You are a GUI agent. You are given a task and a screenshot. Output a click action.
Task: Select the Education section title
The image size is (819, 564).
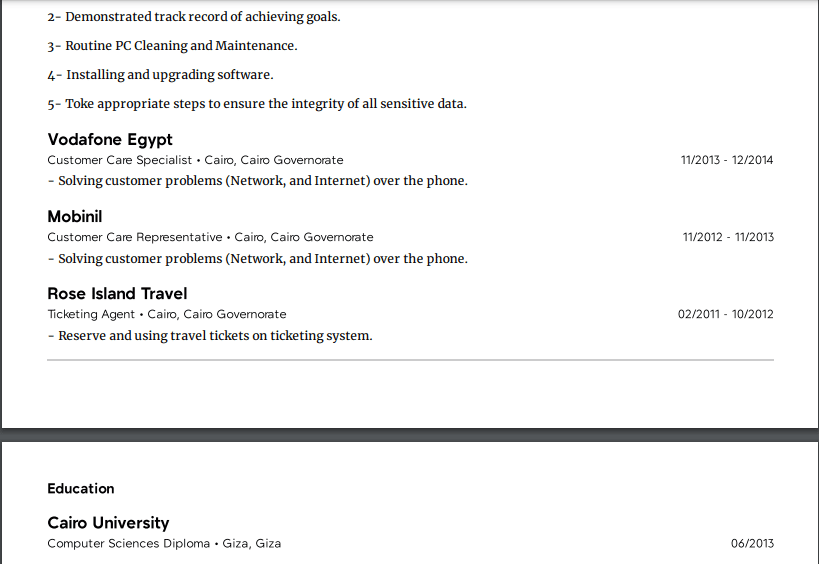click(80, 489)
